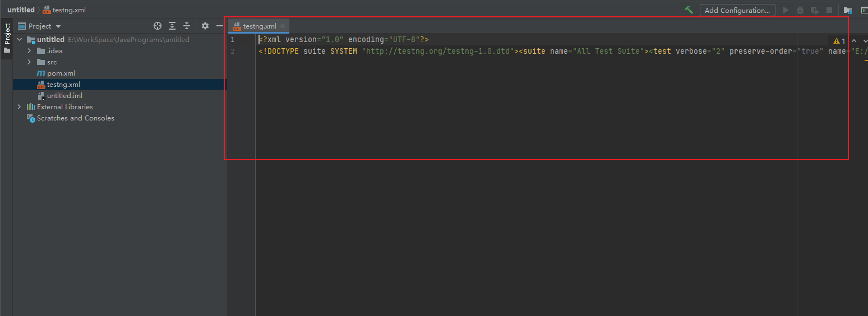Click the green Build Project hammer icon
The width and height of the screenshot is (868, 316).
[x=689, y=10]
